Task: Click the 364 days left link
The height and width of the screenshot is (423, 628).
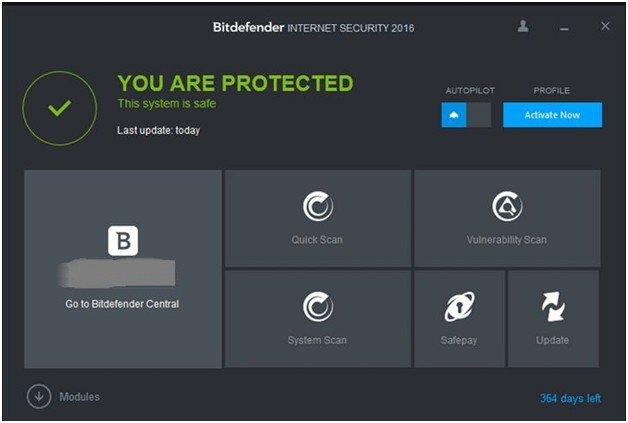Action: (570, 398)
